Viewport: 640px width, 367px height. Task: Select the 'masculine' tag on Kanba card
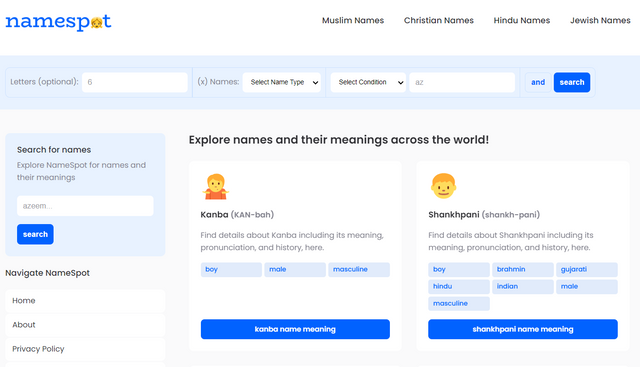pyautogui.click(x=359, y=269)
